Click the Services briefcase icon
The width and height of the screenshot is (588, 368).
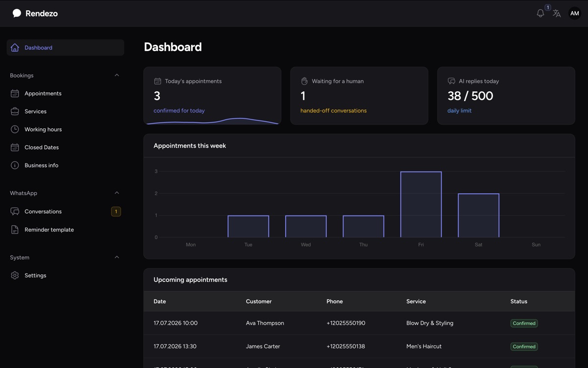coord(15,111)
